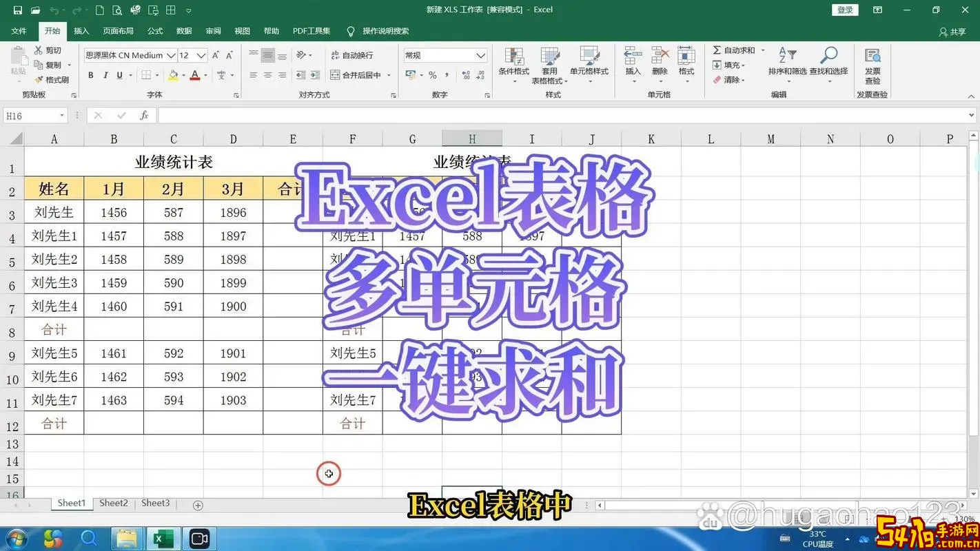This screenshot has height=551, width=980.
Task: Switch to the 数据 (Data) tab
Action: click(x=184, y=31)
